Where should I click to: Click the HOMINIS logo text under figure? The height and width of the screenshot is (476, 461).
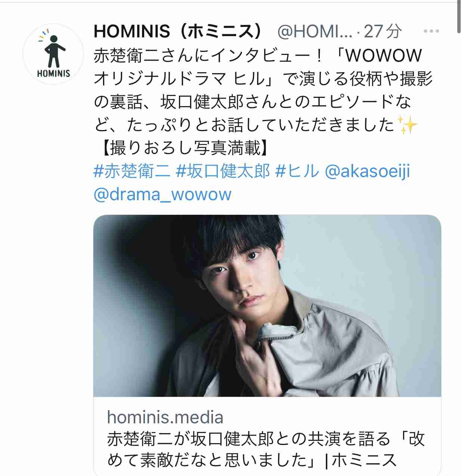point(53,73)
